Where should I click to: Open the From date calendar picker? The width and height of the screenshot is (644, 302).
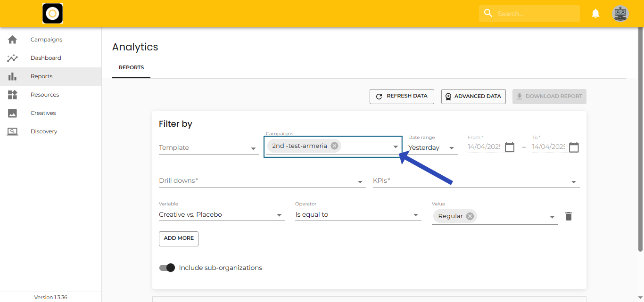[510, 147]
